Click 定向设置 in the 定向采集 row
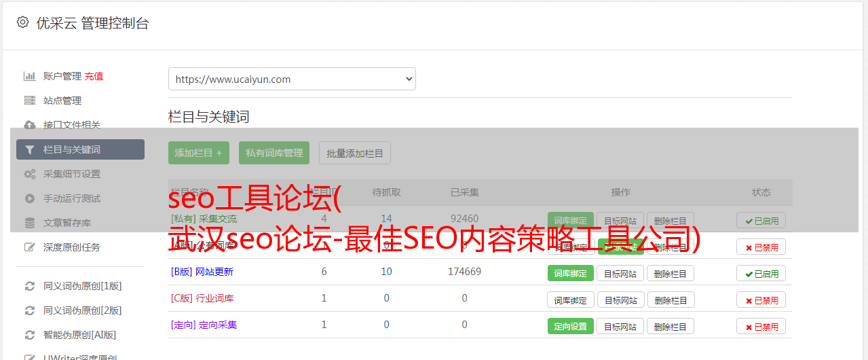The height and width of the screenshot is (360, 868). pyautogui.click(x=571, y=327)
